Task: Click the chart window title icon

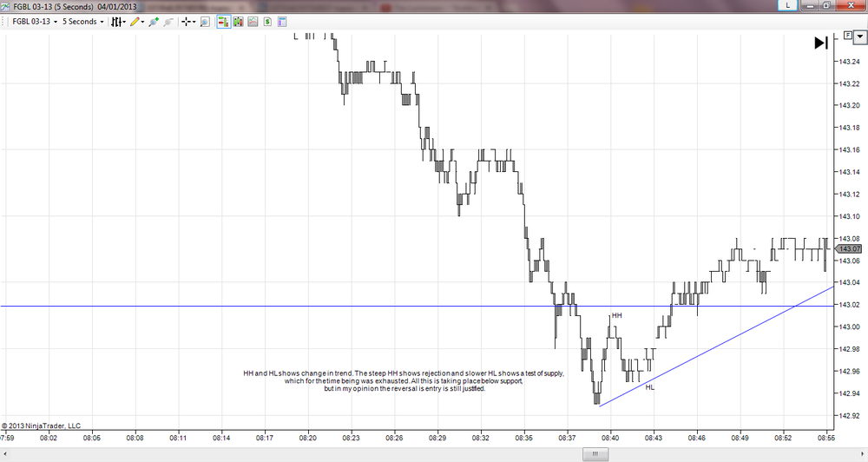Action: point(5,6)
